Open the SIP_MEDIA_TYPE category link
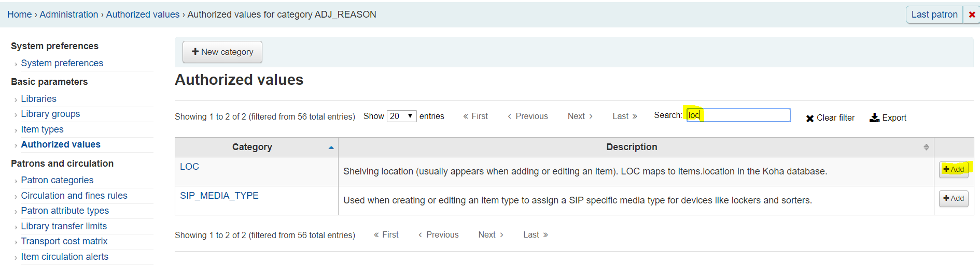The image size is (980, 265). 219,196
